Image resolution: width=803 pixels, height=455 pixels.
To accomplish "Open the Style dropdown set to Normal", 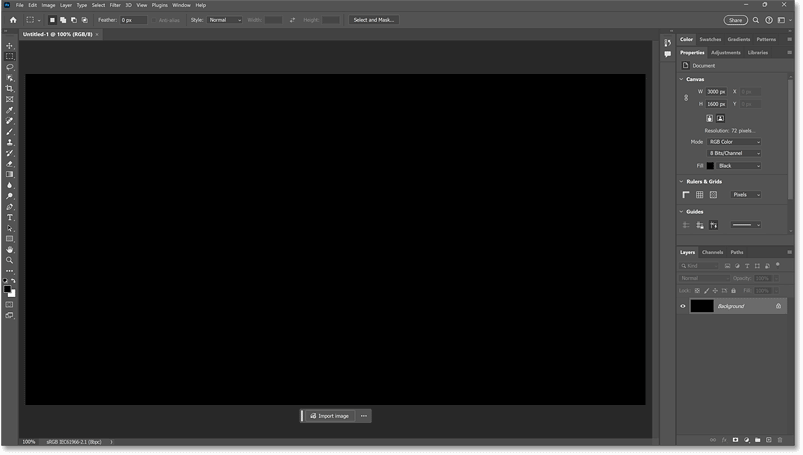I will tap(224, 20).
